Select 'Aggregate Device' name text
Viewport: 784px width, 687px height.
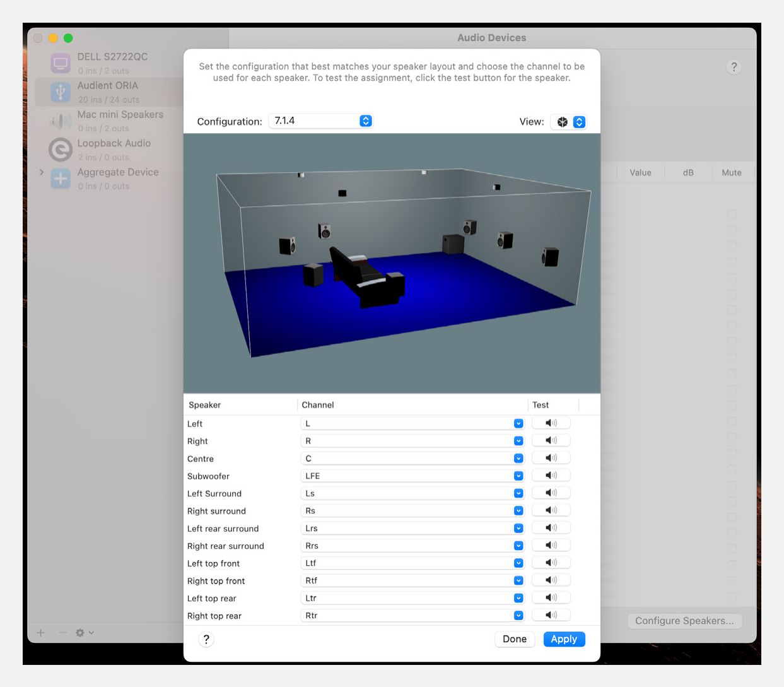[118, 172]
